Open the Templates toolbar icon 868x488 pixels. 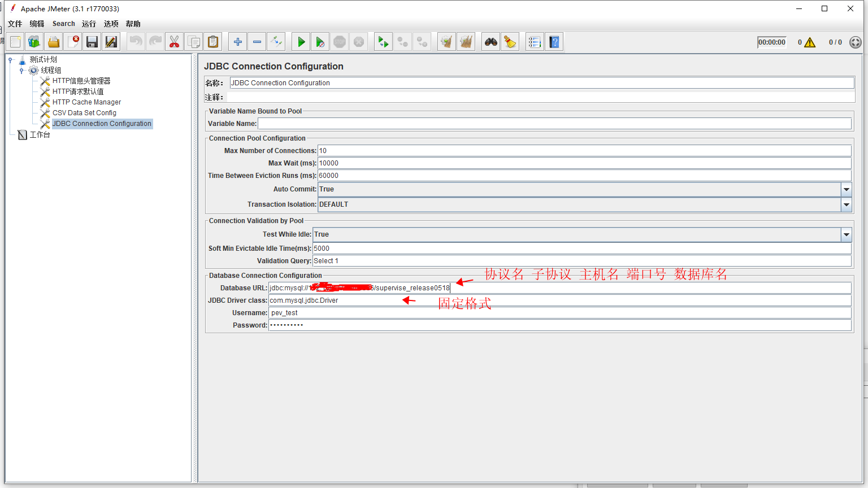pos(34,42)
